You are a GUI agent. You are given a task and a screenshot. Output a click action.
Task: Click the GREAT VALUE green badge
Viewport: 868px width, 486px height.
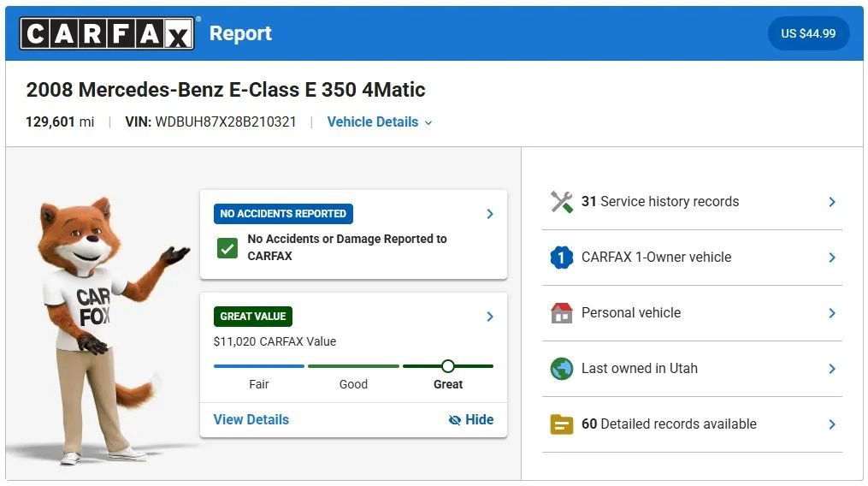pyautogui.click(x=253, y=317)
